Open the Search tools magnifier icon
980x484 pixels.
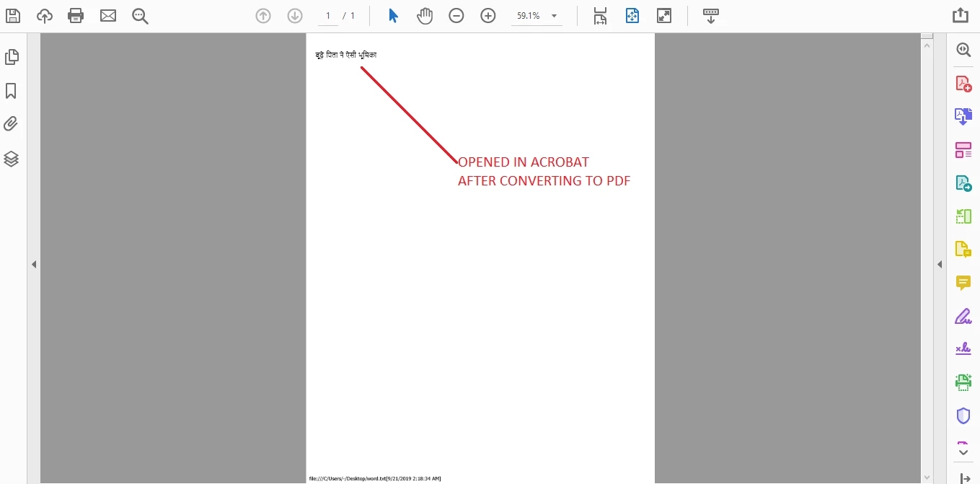point(963,50)
